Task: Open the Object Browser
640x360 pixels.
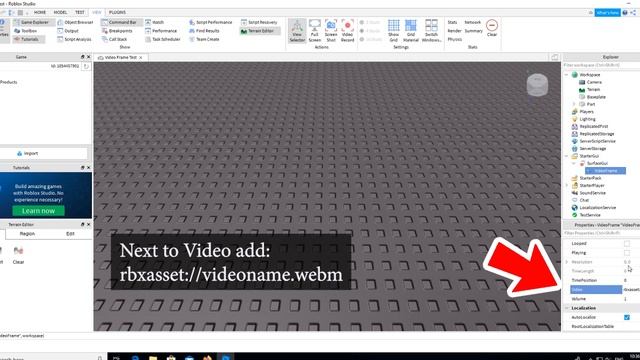Action: 75,22
